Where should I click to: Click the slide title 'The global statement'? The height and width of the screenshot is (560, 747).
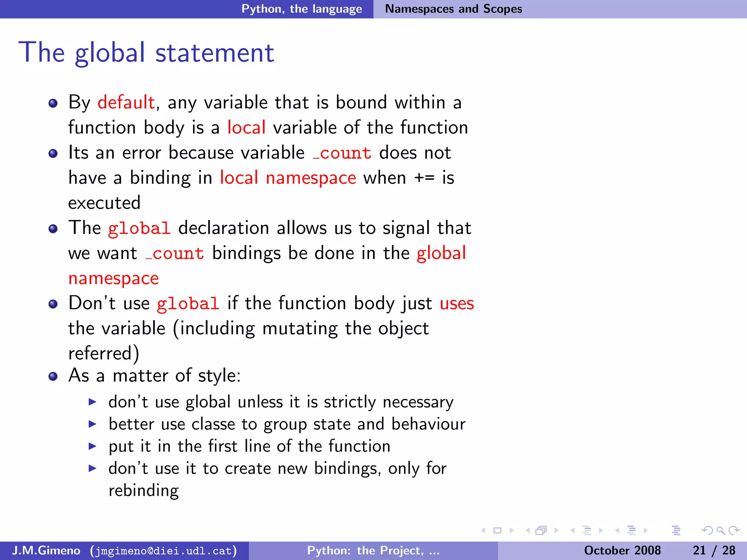pos(146,53)
